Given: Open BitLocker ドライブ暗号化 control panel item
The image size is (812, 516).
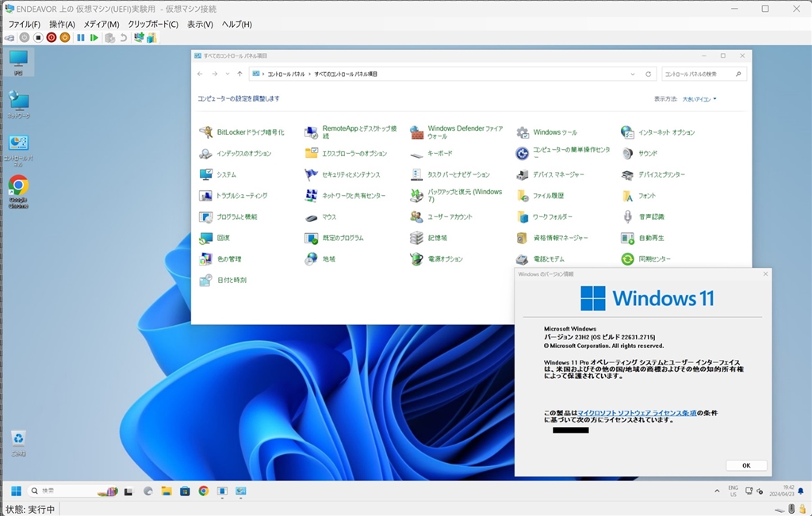Looking at the screenshot, I should coord(250,132).
